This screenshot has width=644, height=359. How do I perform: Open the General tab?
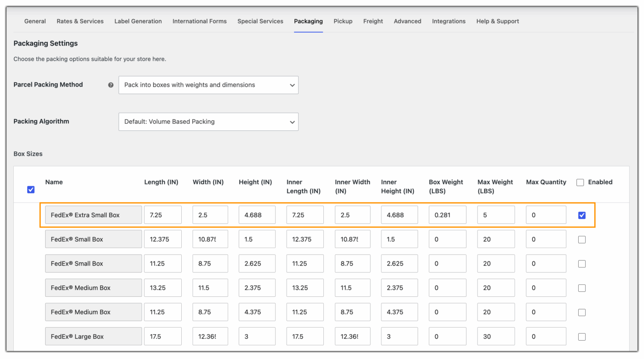pyautogui.click(x=35, y=21)
